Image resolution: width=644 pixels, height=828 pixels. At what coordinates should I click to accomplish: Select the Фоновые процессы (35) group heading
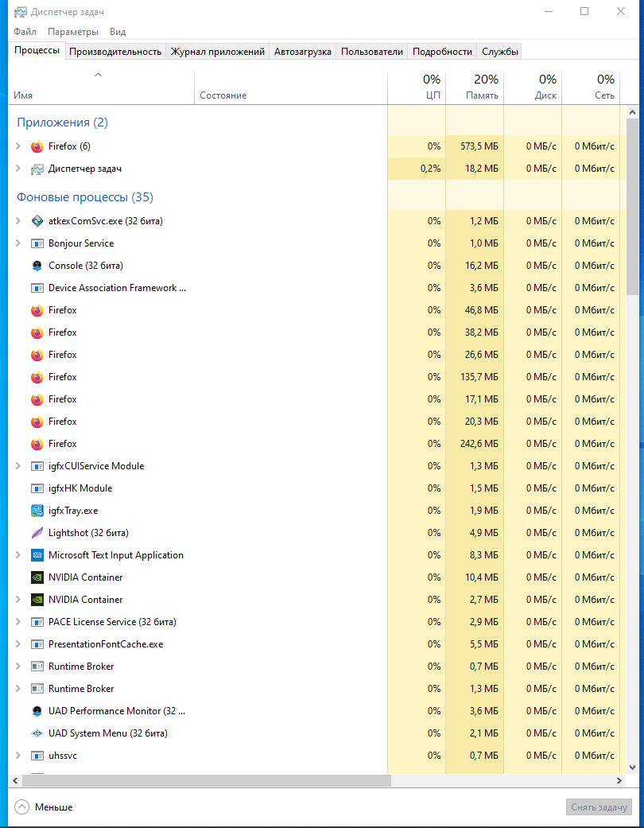coord(85,197)
